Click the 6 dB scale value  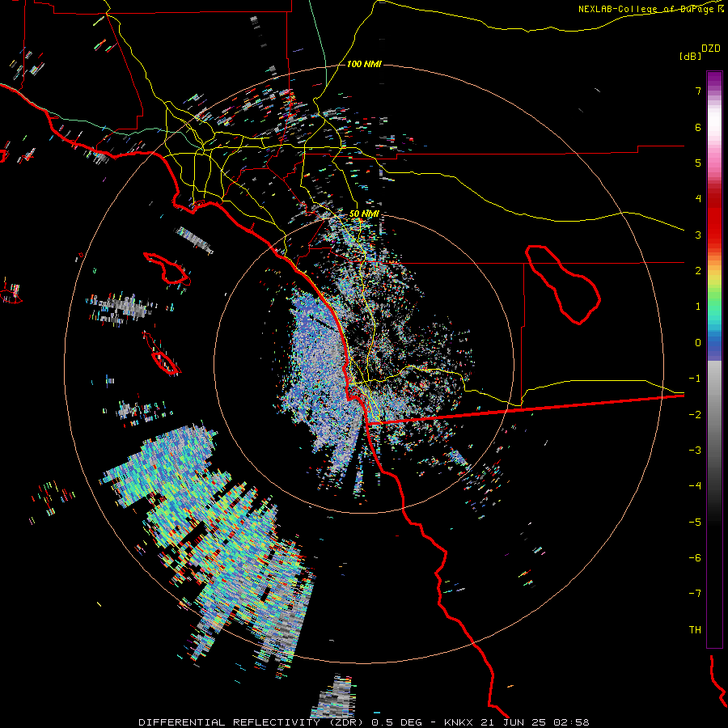pyautogui.click(x=698, y=127)
